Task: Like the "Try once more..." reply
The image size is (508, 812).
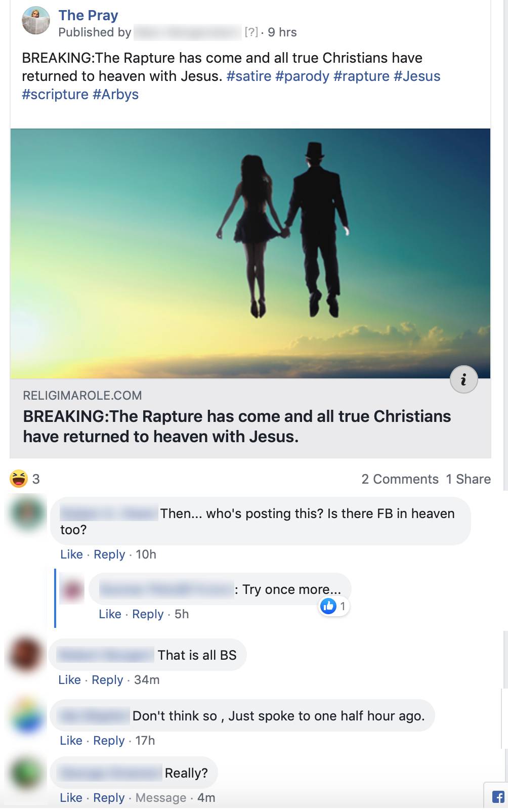Action: click(x=110, y=614)
